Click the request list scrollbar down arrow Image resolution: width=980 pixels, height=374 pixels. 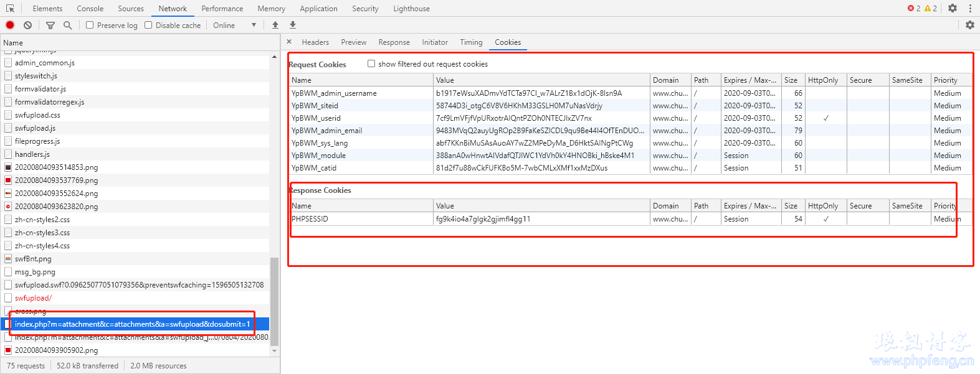tap(274, 351)
